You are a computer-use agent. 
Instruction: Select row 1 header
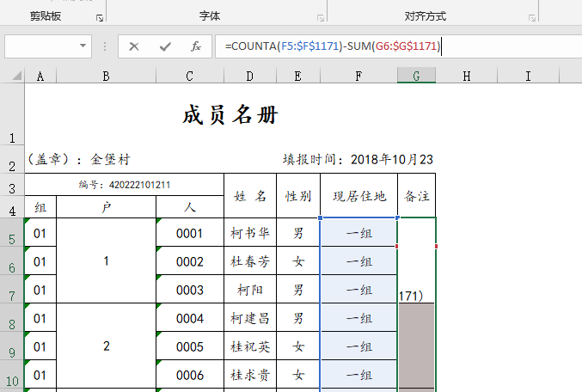(12, 114)
